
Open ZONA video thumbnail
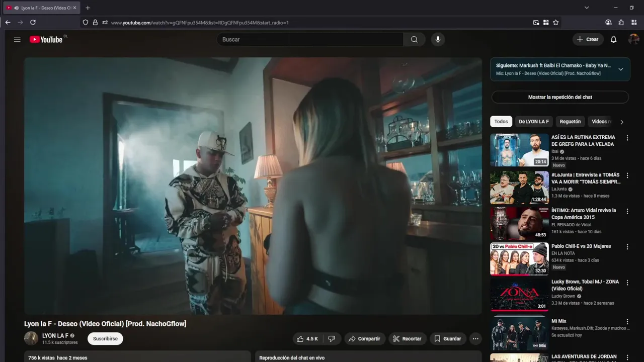click(520, 295)
